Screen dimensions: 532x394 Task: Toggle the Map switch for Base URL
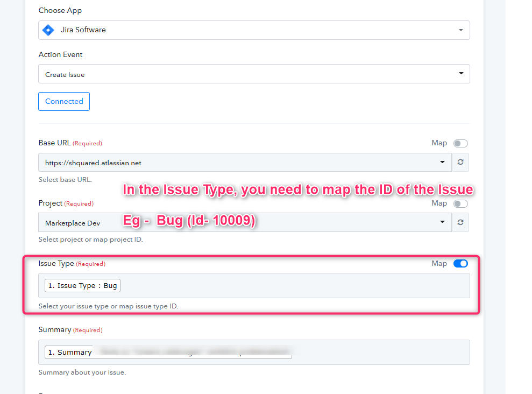point(460,144)
